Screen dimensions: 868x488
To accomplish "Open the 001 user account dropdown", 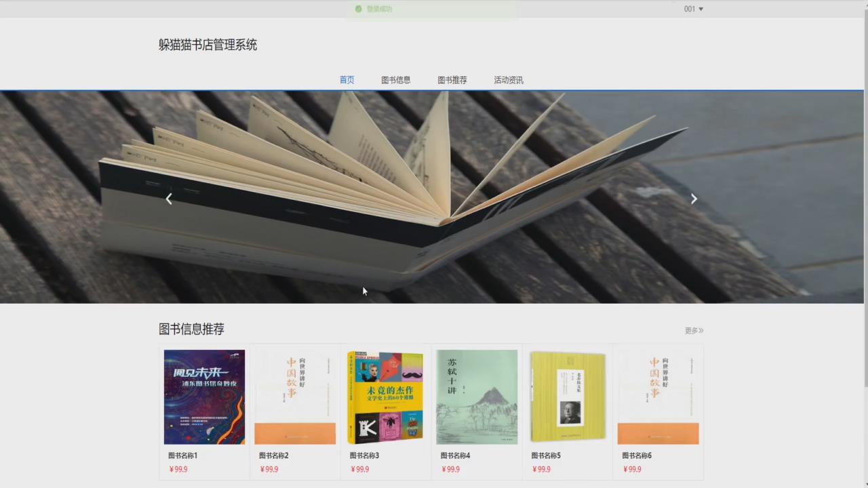I will coord(689,9).
